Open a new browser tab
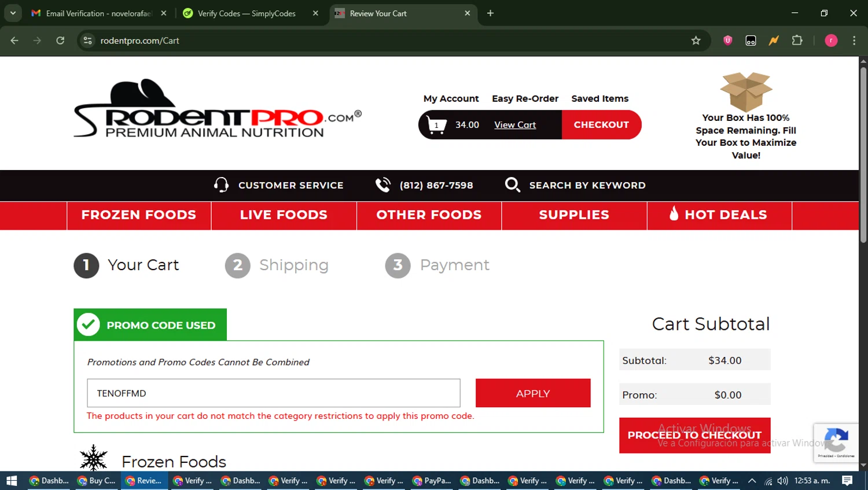This screenshot has height=490, width=868. 490,13
